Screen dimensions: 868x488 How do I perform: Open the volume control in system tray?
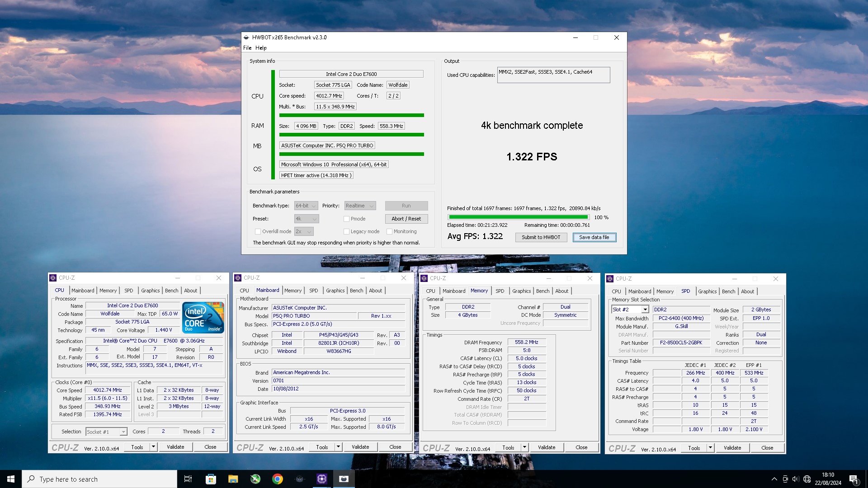(796, 479)
